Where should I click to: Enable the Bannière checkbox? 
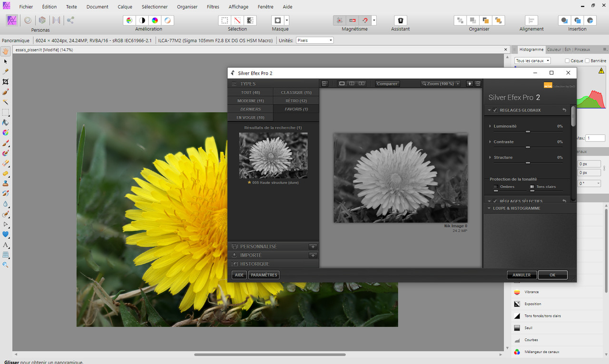(x=587, y=61)
